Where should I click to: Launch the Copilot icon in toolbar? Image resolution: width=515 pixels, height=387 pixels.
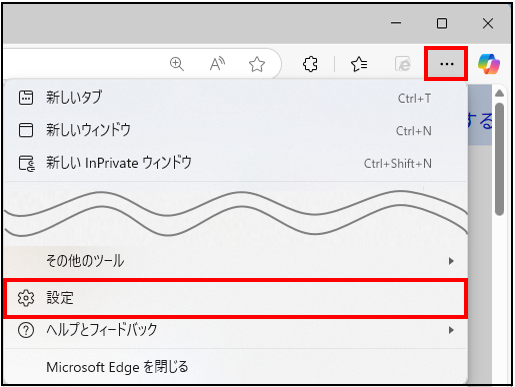point(488,64)
